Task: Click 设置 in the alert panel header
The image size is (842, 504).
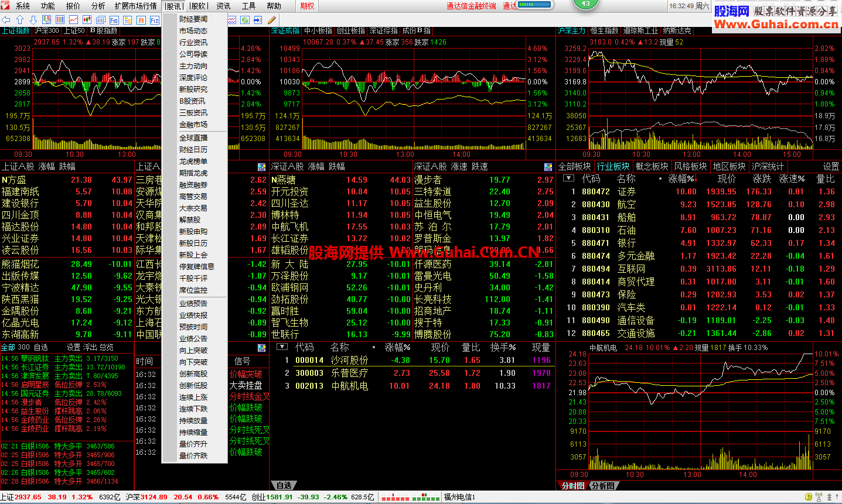Action: click(x=73, y=347)
